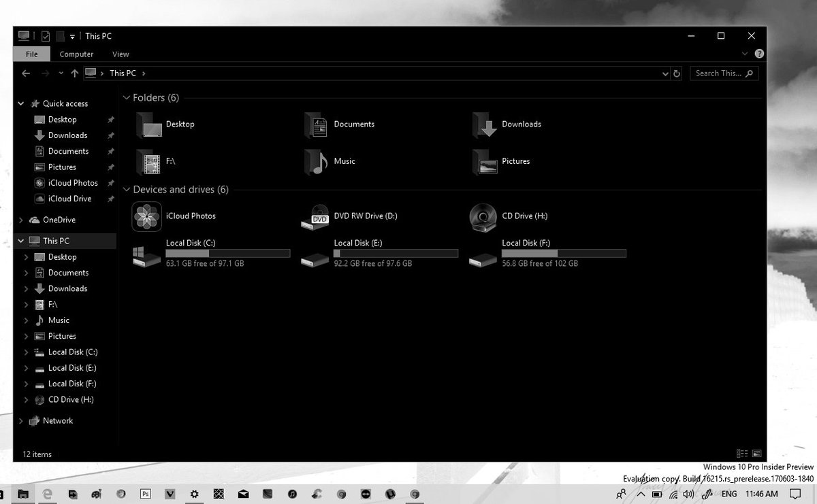Screen dimensions: 817x504
Task: Open the Downloads folder in the Folders group
Action: 507,124
